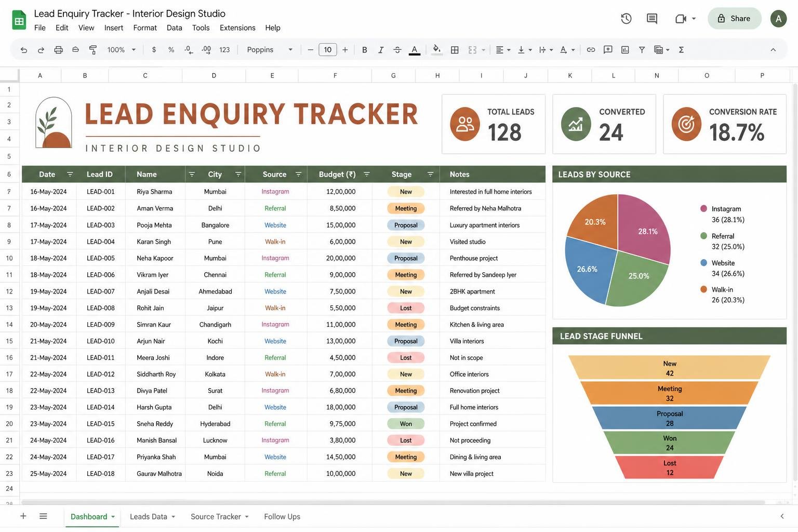
Task: Undo the last action
Action: (x=24, y=50)
